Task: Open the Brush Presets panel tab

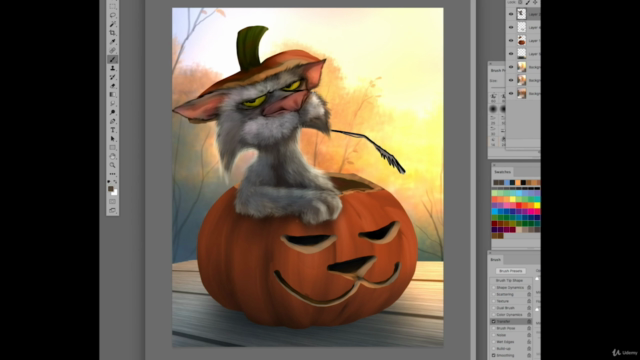Action: [x=497, y=70]
